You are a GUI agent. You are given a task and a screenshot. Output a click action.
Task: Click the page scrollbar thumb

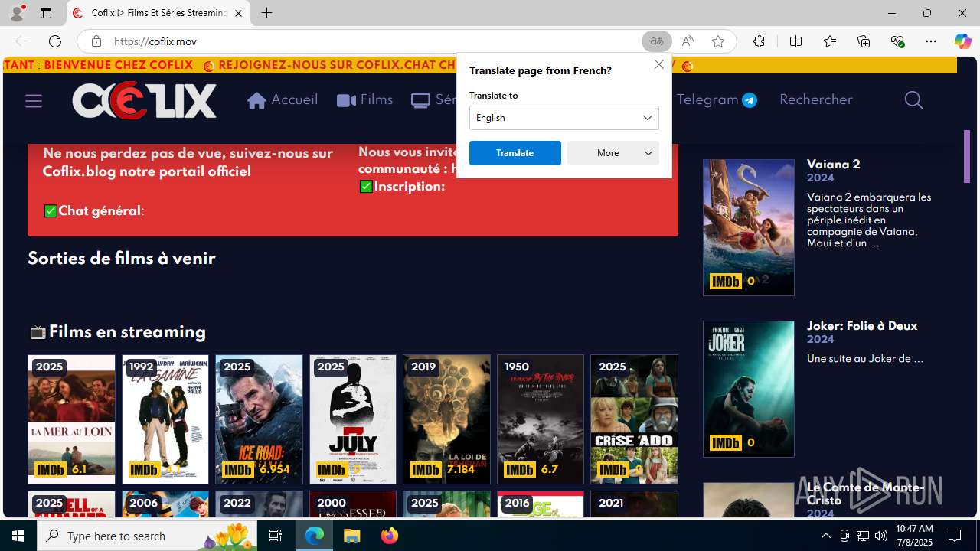pyautogui.click(x=967, y=156)
